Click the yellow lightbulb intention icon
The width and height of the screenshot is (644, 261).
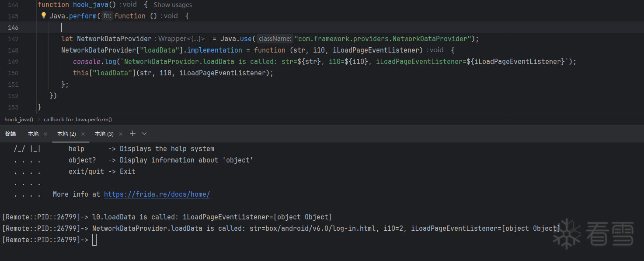click(x=43, y=16)
